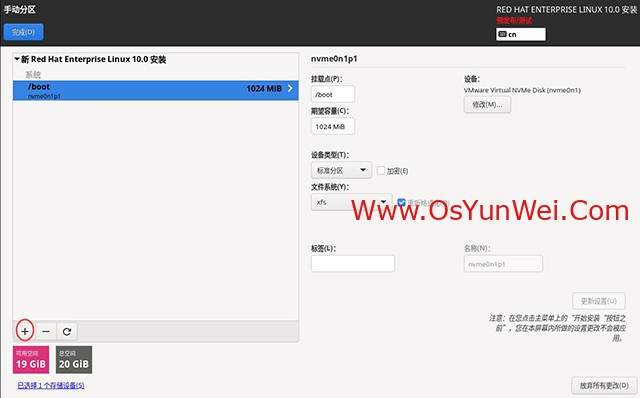This screenshot has width=640, height=398.
Task: Reload storage configuration with refresh icon
Action: click(67, 331)
